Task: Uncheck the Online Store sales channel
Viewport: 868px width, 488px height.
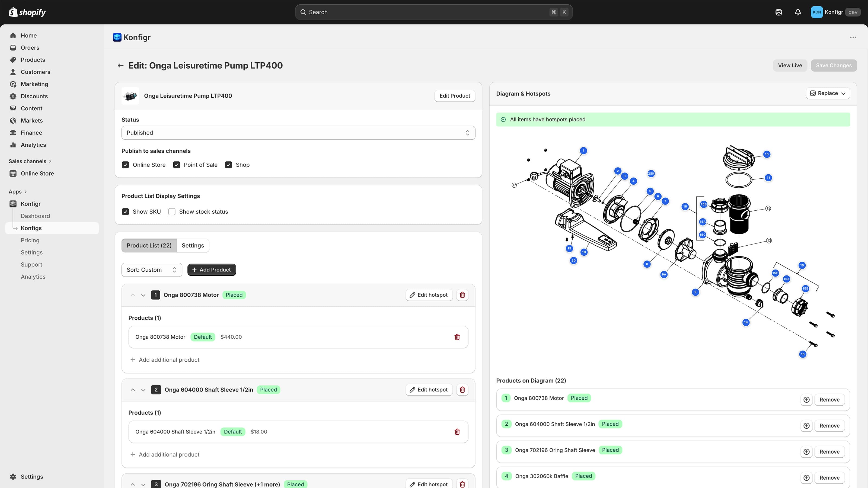Action: pyautogui.click(x=125, y=165)
